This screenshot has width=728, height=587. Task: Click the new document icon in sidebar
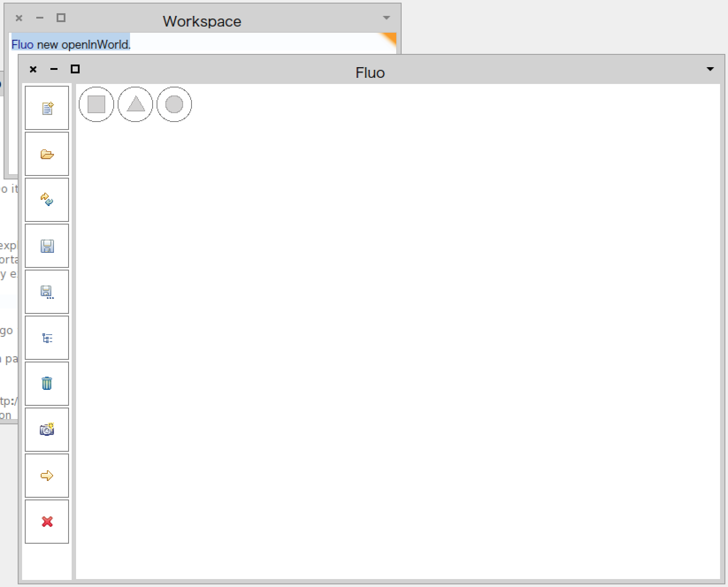(47, 108)
